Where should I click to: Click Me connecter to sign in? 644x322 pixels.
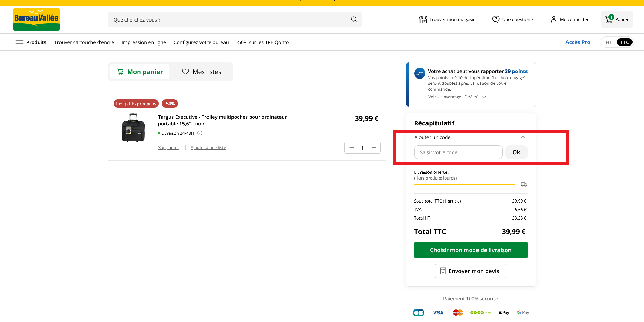pyautogui.click(x=574, y=19)
